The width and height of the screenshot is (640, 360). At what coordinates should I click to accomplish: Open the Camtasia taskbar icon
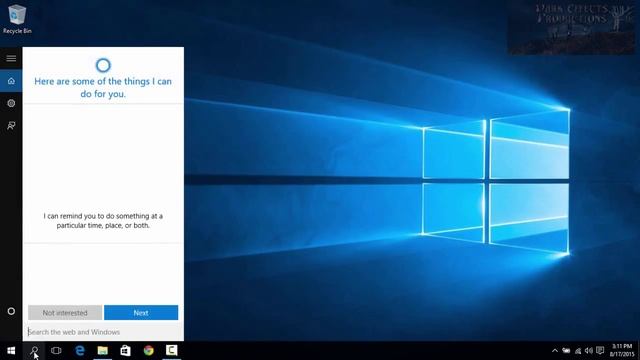click(x=171, y=351)
